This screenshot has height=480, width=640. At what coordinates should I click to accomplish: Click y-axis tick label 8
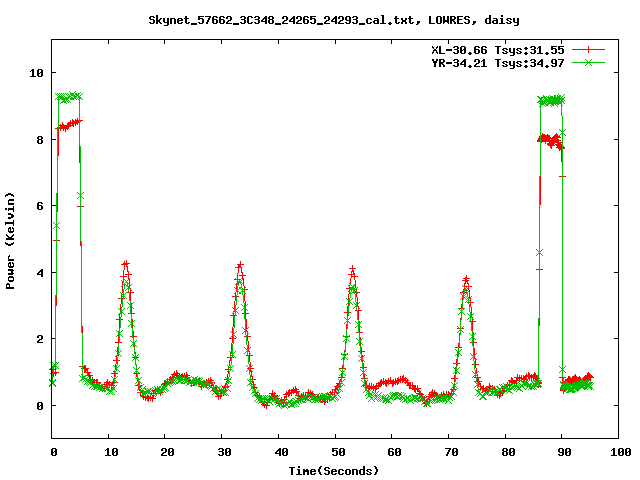click(40, 140)
